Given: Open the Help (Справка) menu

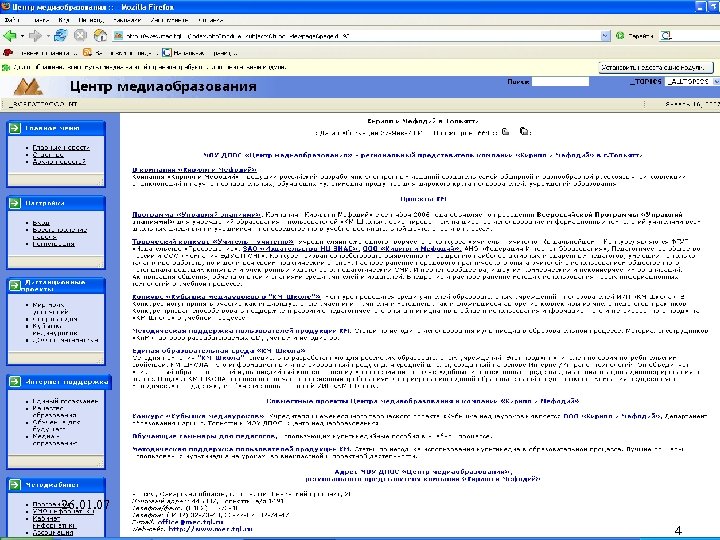Looking at the screenshot, I should click(x=210, y=20).
